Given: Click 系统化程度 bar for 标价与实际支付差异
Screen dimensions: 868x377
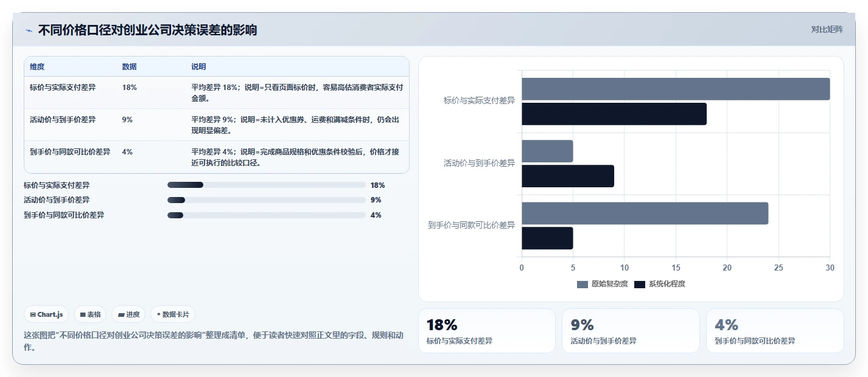Looking at the screenshot, I should pyautogui.click(x=614, y=114).
